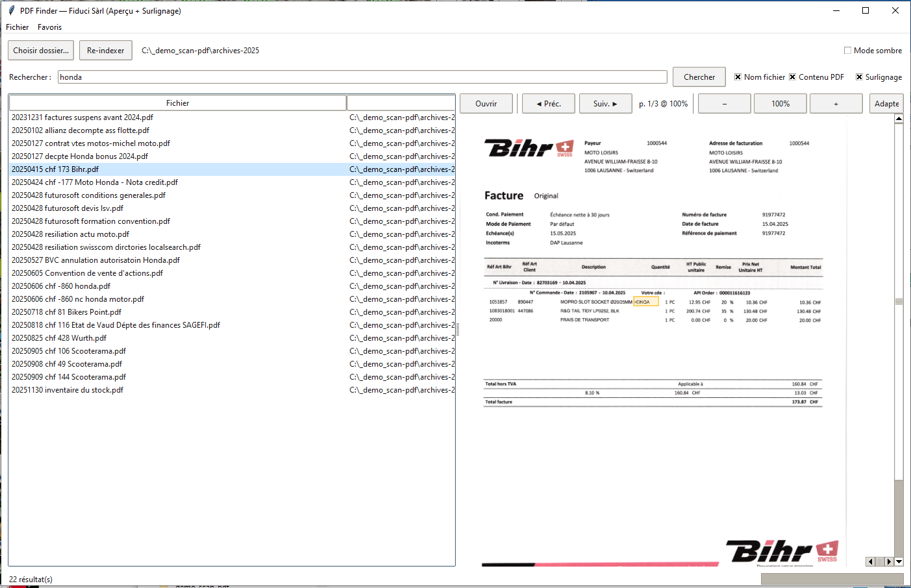Advance to next page with Suiv.
This screenshot has width=911, height=588.
click(x=605, y=103)
